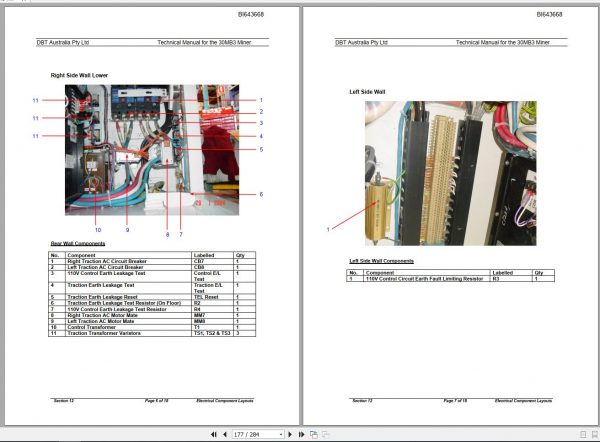Screen dimensions: 600x442
Task: Click 'Right Side Wall Lower' heading
Action: (79, 75)
